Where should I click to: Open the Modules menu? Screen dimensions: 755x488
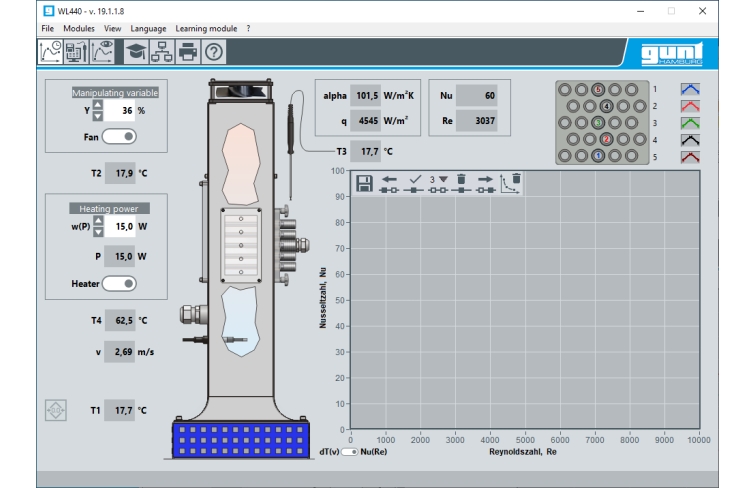pyautogui.click(x=79, y=29)
